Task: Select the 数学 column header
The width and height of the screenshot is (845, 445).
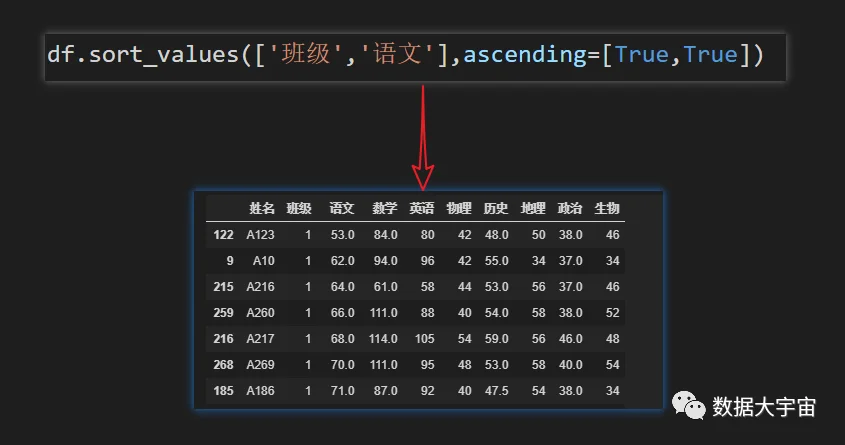Action: [x=385, y=208]
